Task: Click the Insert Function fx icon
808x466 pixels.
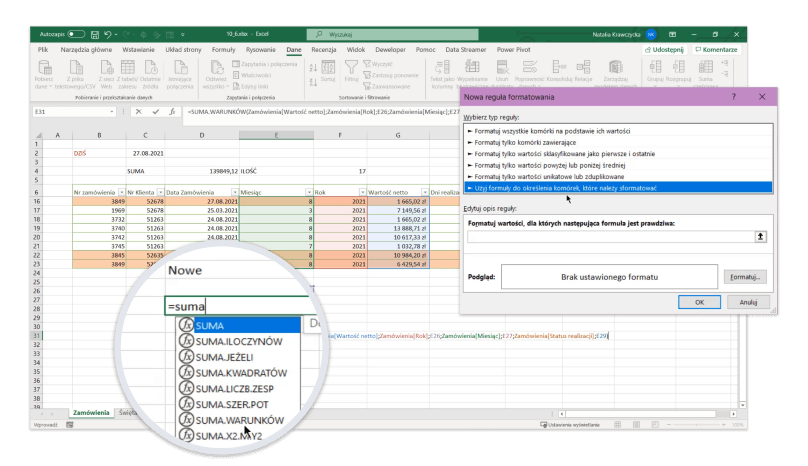Action: 171,112
